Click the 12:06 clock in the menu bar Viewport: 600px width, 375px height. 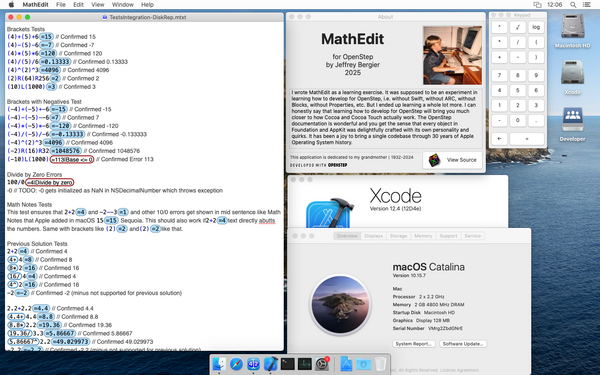pyautogui.click(x=554, y=5)
